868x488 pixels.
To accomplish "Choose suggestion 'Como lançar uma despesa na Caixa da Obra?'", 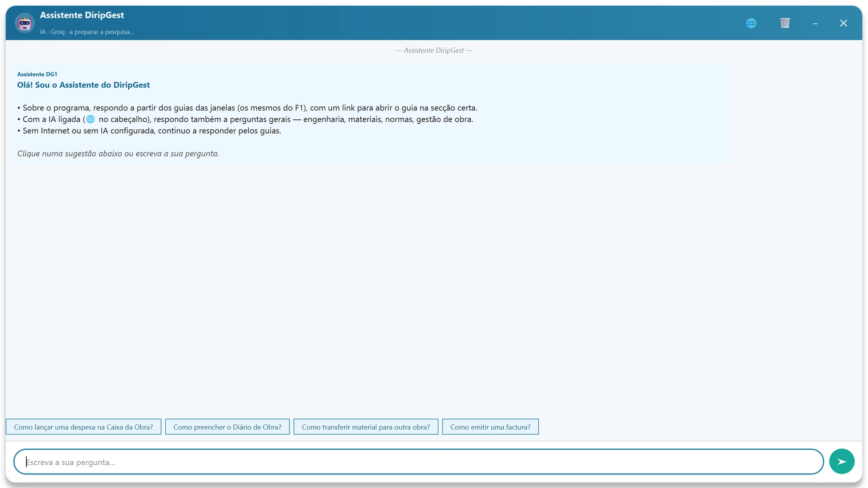I will click(83, 427).
